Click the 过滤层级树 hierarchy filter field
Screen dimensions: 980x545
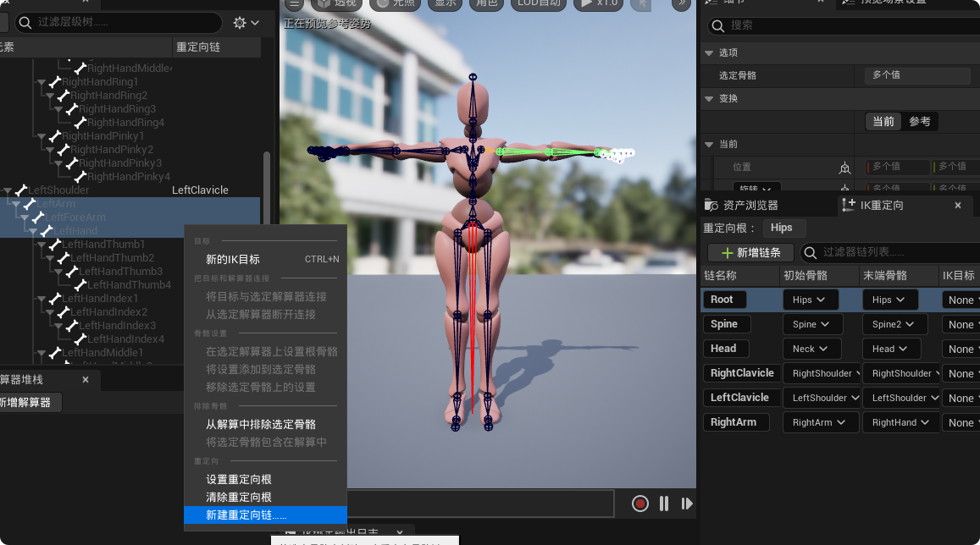point(118,23)
